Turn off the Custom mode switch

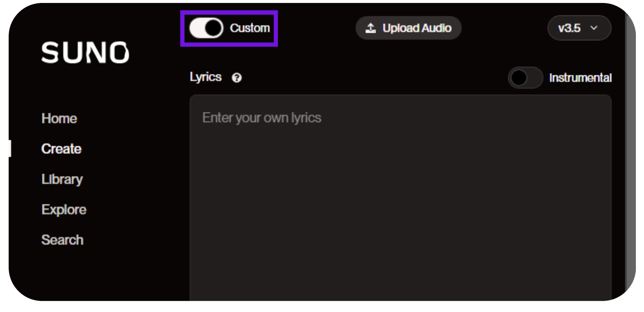point(206,28)
